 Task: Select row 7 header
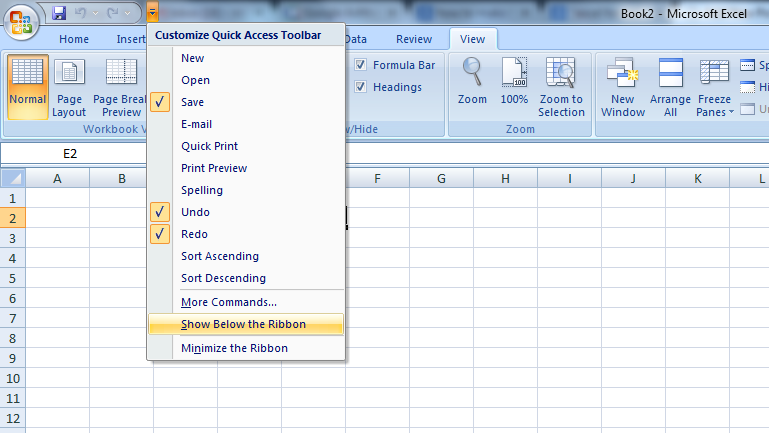tap(13, 318)
